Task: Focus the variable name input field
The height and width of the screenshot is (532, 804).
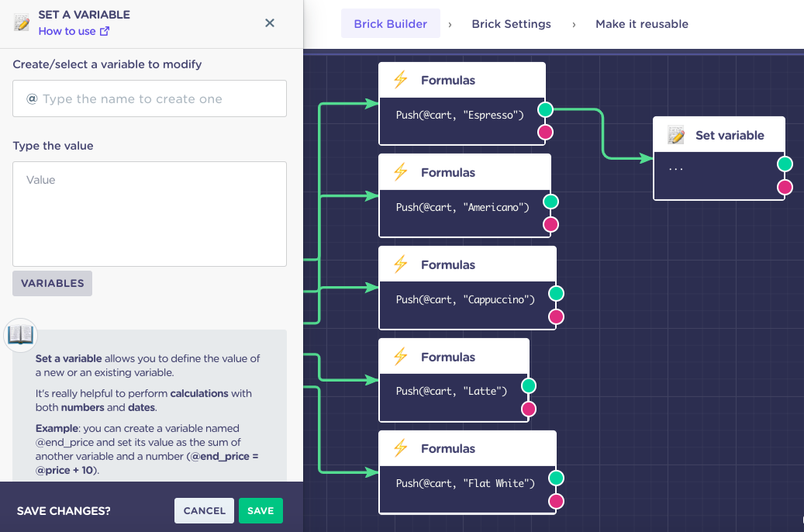Action: click(150, 99)
